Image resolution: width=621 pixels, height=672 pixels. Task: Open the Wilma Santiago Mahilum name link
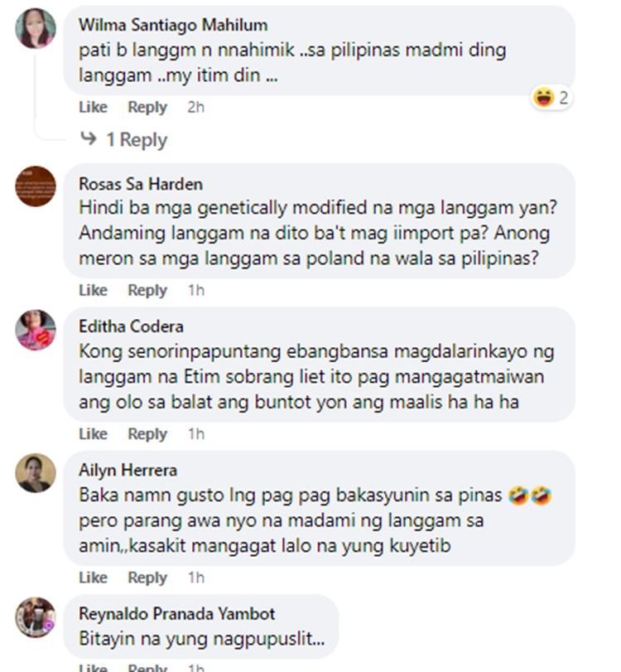(173, 25)
